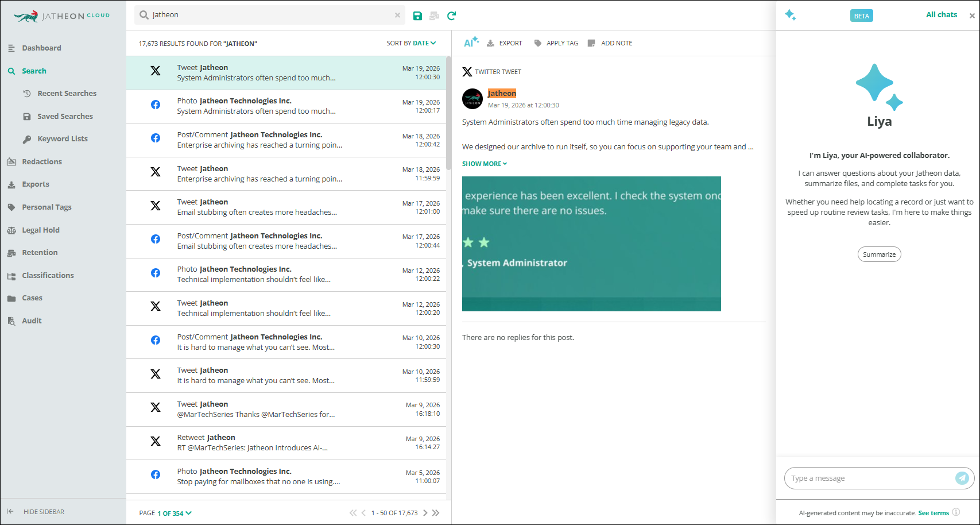The image size is (980, 525).
Task: Open the See terms link
Action: tap(933, 513)
